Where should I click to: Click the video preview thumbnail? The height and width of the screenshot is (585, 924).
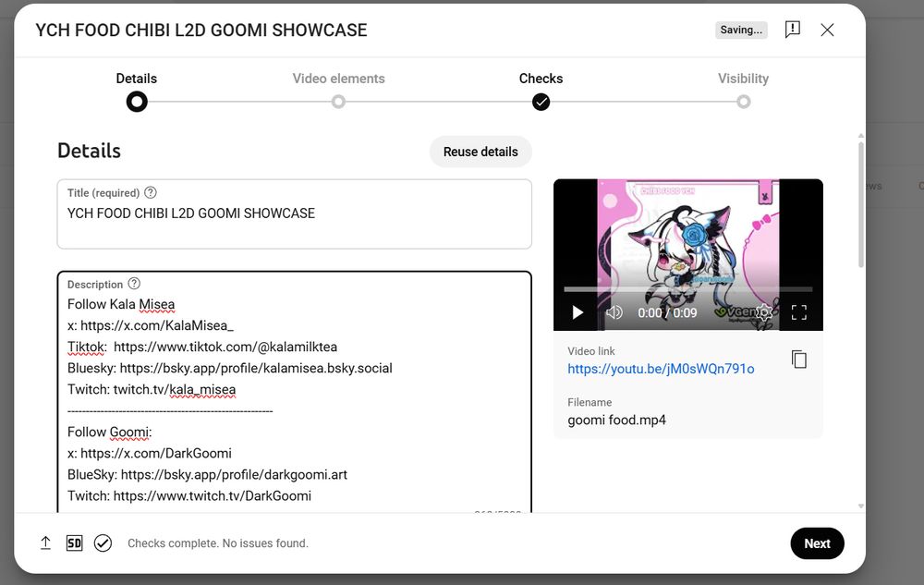point(688,254)
